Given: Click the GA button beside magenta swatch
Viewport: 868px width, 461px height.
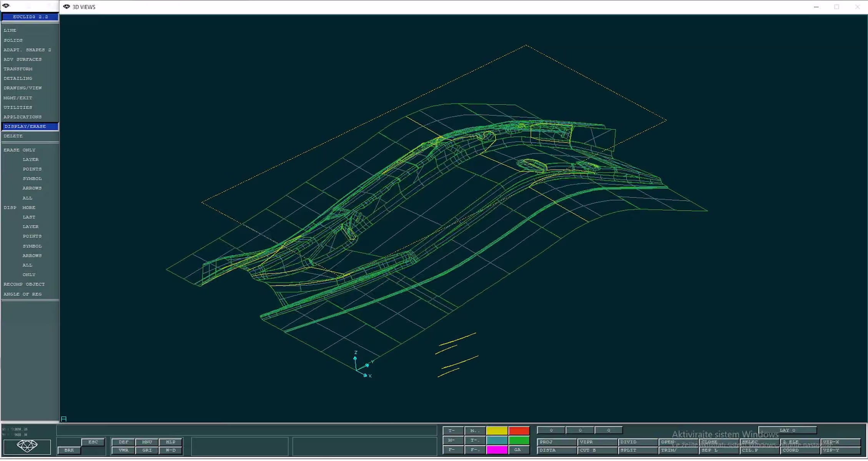Looking at the screenshot, I should point(519,450).
